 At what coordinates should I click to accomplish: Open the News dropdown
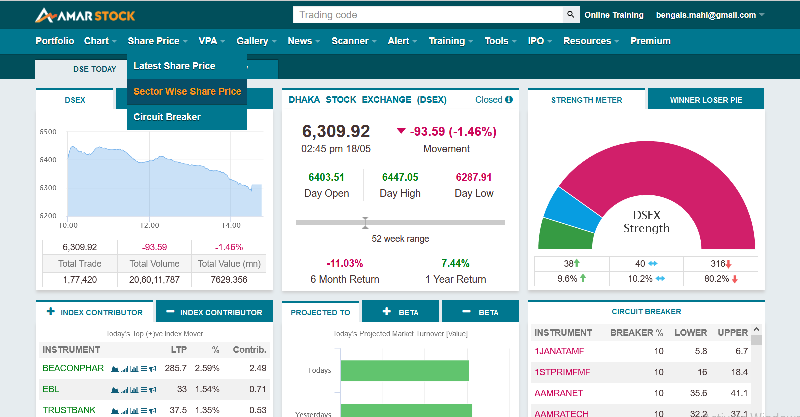(x=304, y=41)
